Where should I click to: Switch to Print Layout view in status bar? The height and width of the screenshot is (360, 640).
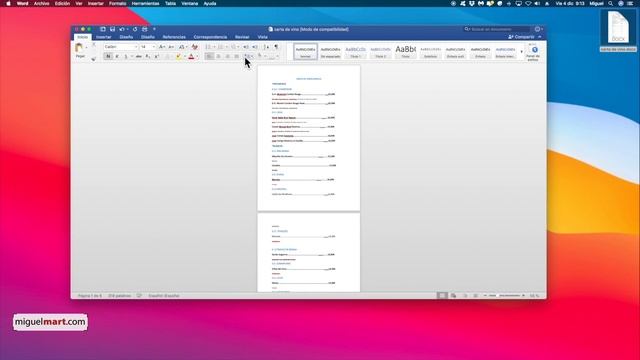tap(442, 296)
